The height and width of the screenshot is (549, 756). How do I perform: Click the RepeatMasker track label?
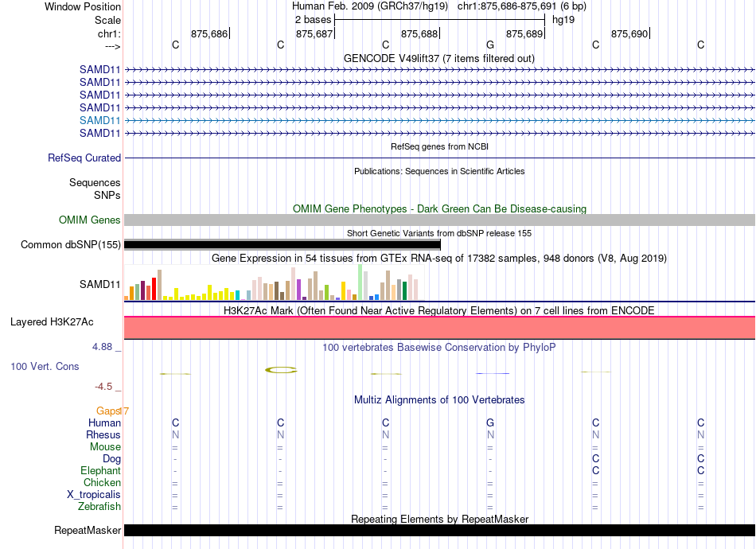tap(88, 531)
